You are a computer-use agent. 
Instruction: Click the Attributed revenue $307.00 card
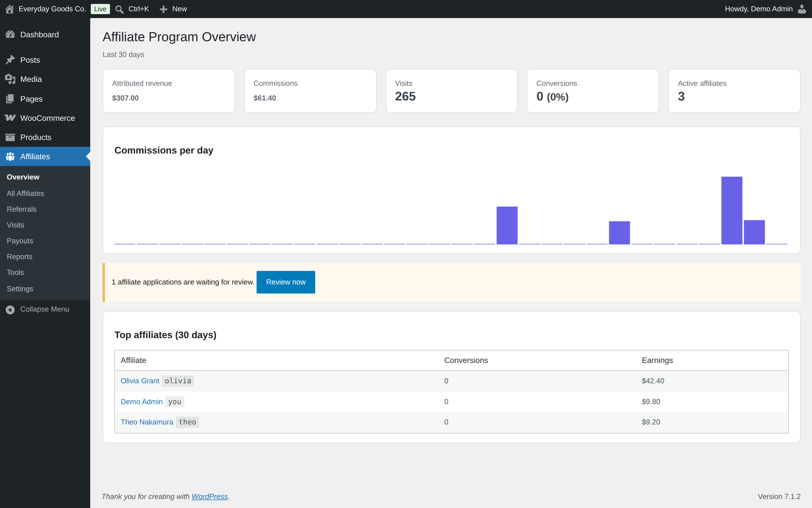(x=169, y=91)
